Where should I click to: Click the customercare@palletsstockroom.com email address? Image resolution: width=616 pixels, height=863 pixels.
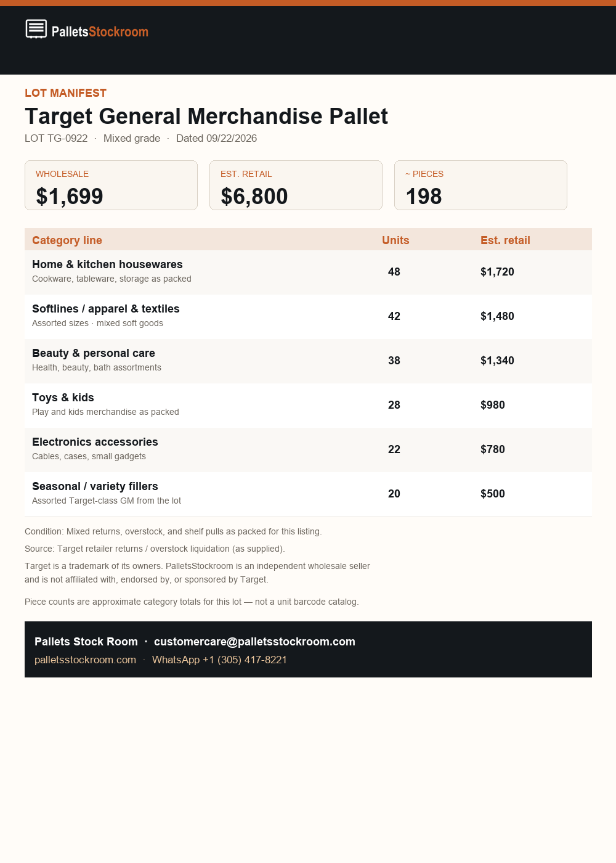point(254,642)
